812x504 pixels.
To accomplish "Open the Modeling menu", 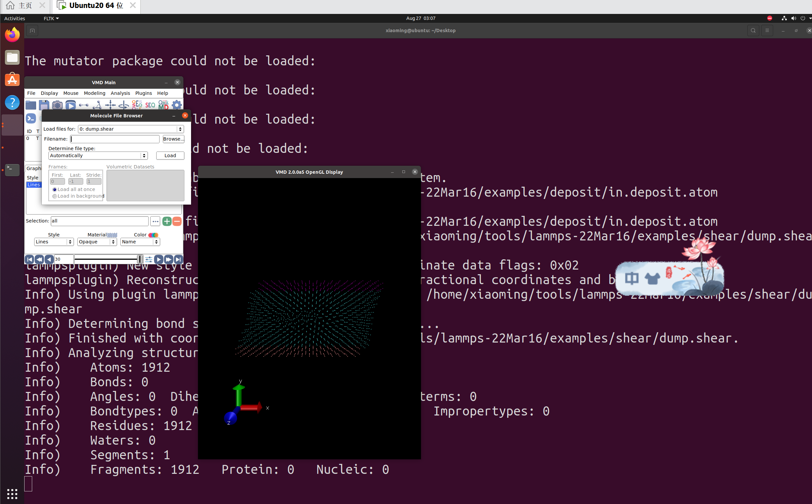I will click(95, 93).
